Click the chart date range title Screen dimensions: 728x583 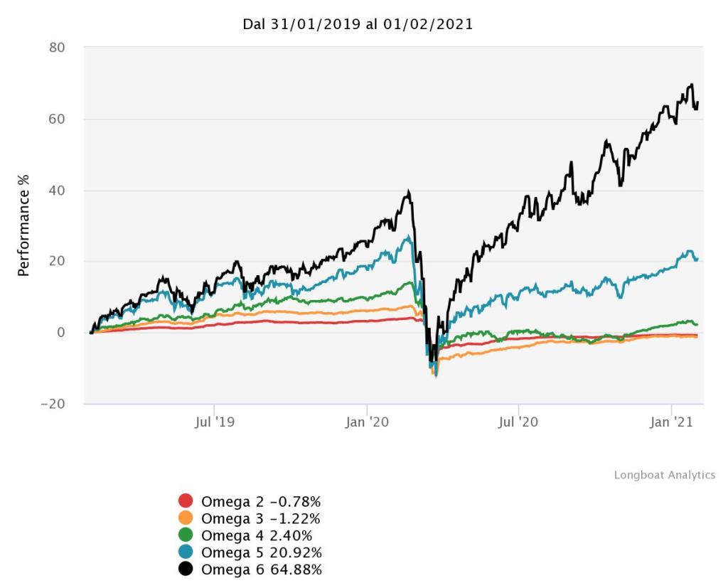(358, 25)
